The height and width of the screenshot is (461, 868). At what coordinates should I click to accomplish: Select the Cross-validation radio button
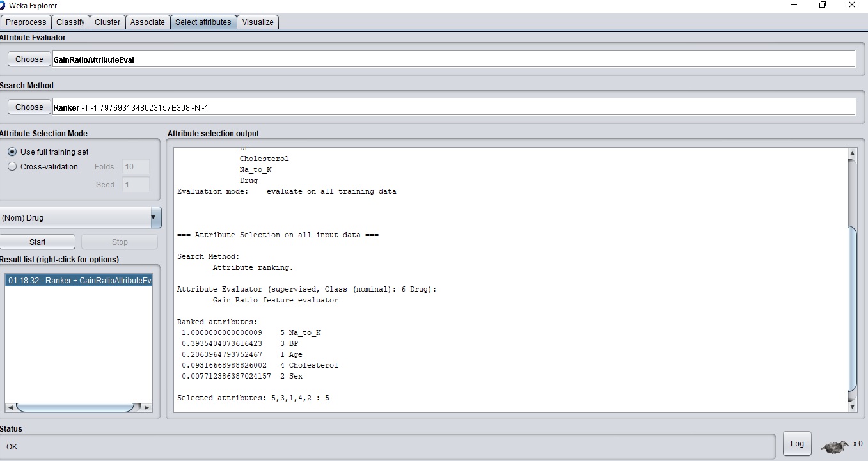tap(43, 166)
